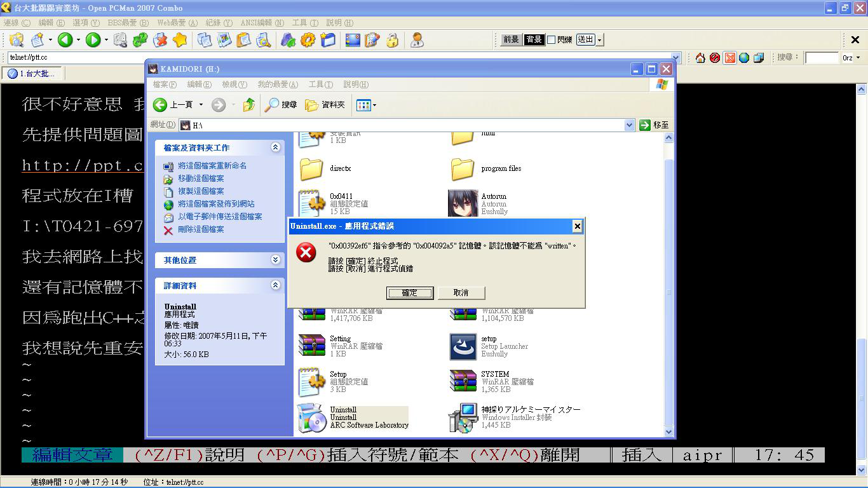Viewport: 868px width, 488px height.
Task: Open the PCMan address bar dropdown
Action: 676,58
